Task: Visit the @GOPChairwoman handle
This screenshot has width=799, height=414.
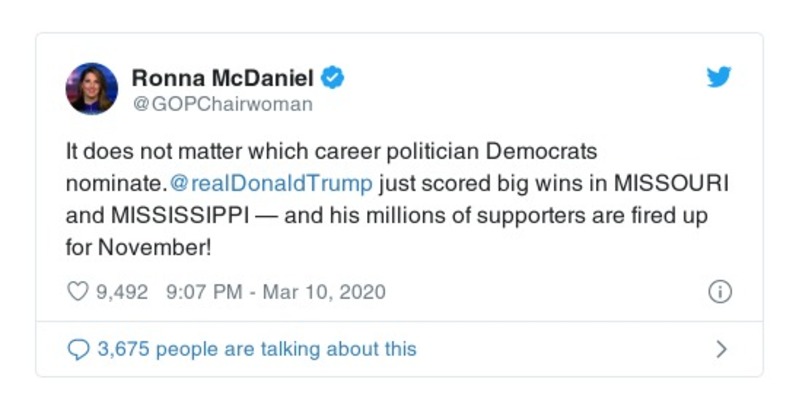Action: click(222, 104)
